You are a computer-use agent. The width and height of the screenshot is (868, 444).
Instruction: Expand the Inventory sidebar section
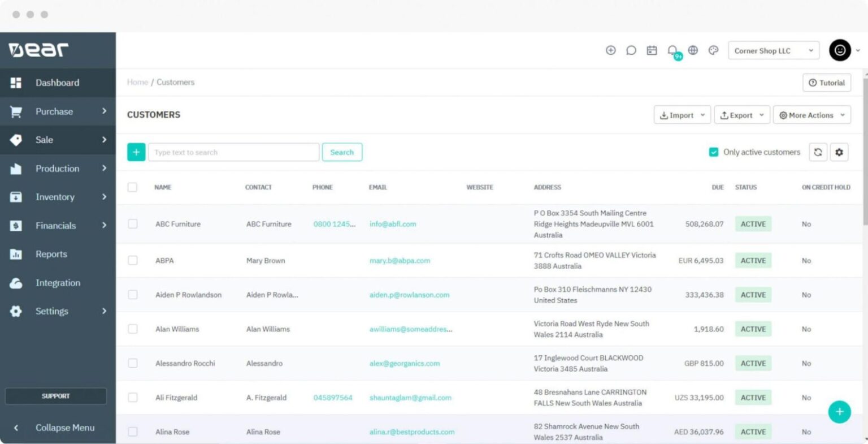click(55, 197)
